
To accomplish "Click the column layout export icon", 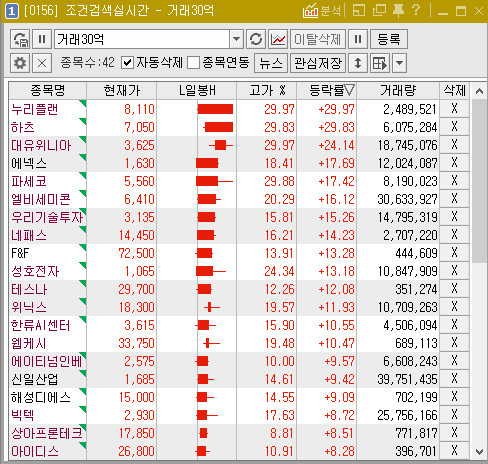I will point(380,63).
